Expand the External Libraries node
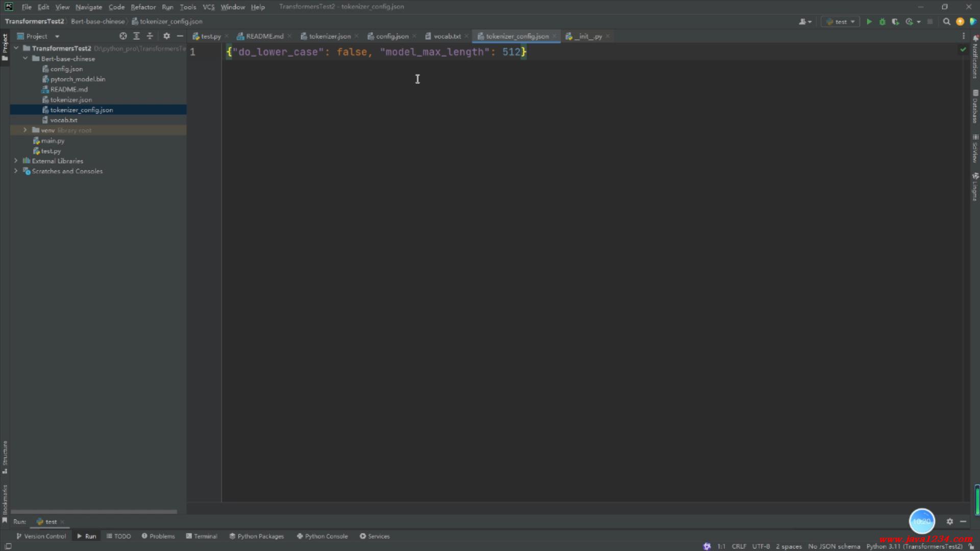Image resolution: width=980 pixels, height=551 pixels. coord(16,161)
